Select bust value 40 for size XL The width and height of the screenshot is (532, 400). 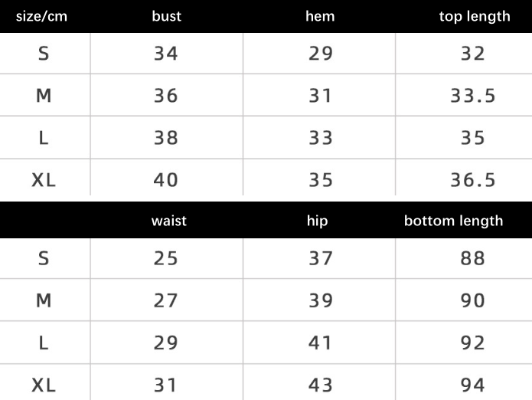166,180
